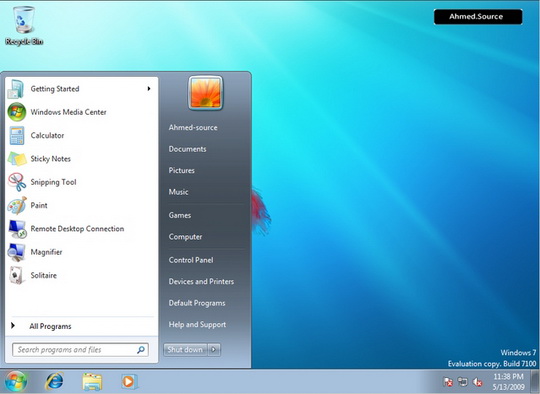Click the Start orb button
Screen dimensions: 540x394
tap(16, 382)
